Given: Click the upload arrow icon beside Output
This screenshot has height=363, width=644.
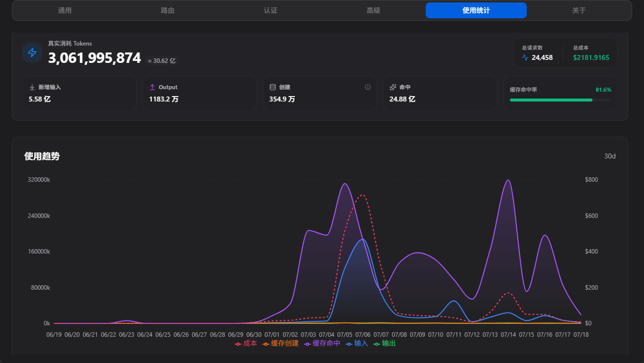Looking at the screenshot, I should 152,87.
